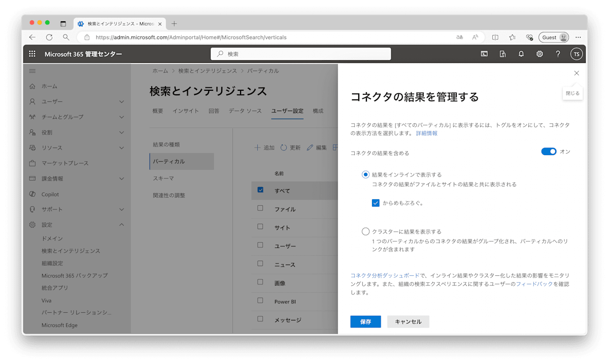609x364 pixels.
Task: Uncheck the からめもぶろぐ。 checkbox
Action: 376,203
